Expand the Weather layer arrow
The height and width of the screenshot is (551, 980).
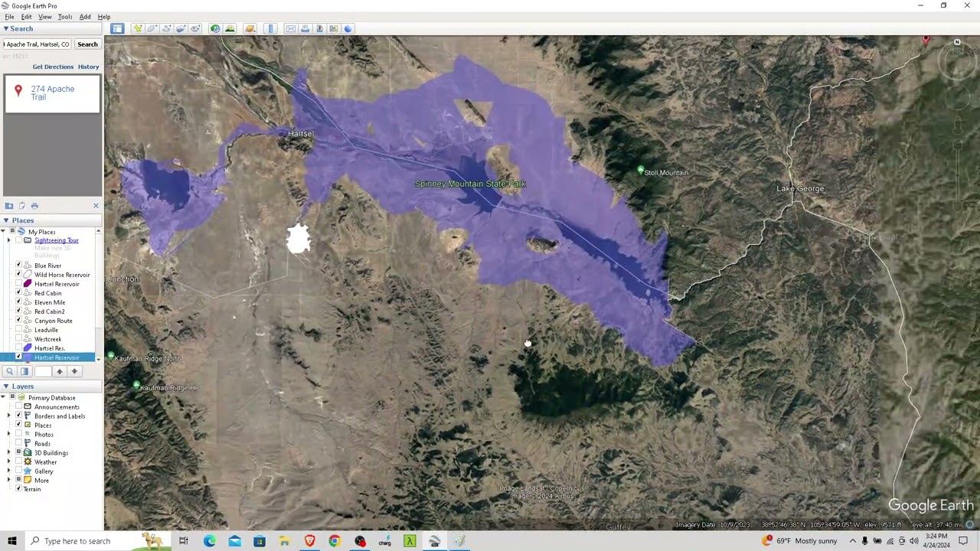(8, 462)
